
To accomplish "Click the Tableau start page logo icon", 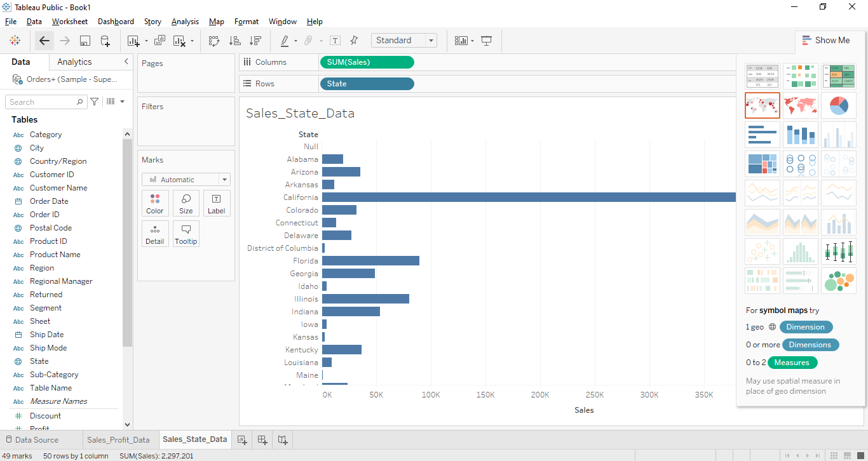I will pyautogui.click(x=15, y=41).
